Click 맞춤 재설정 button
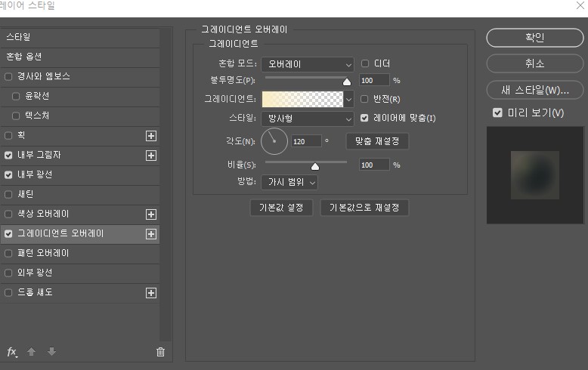This screenshot has height=370, width=588. tap(377, 141)
